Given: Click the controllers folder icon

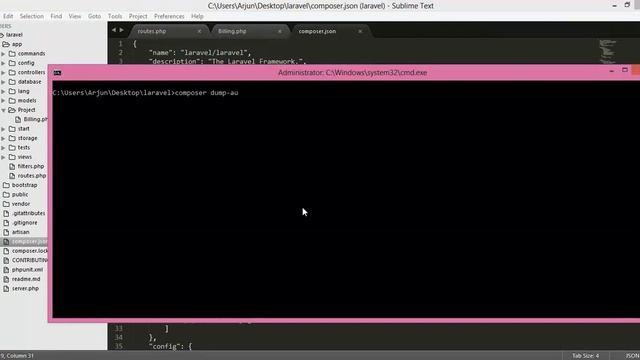Looking at the screenshot, I should 12,72.
